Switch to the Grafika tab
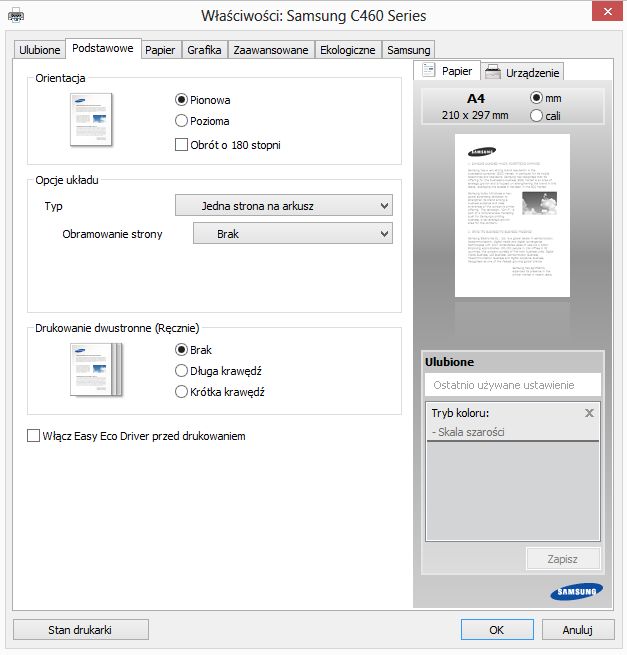 pos(204,50)
